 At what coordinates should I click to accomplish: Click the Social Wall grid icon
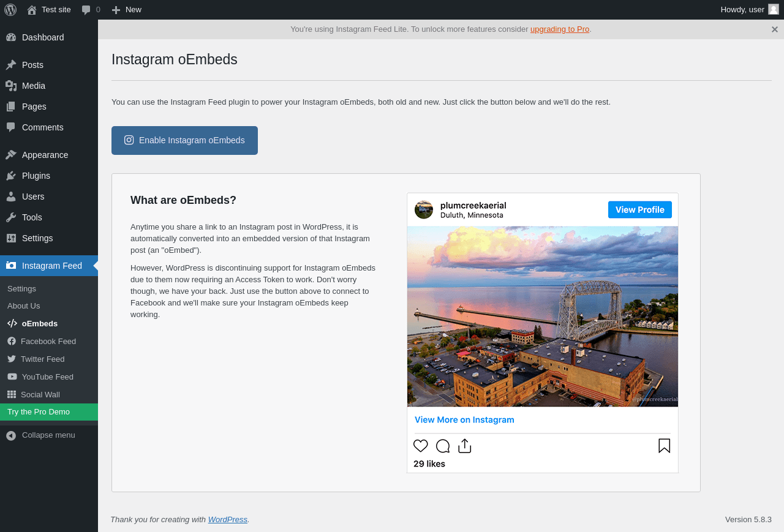tap(12, 394)
